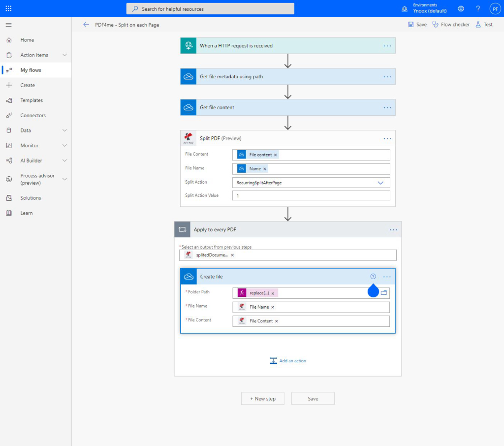Open the Templates page from sidebar

(31, 100)
